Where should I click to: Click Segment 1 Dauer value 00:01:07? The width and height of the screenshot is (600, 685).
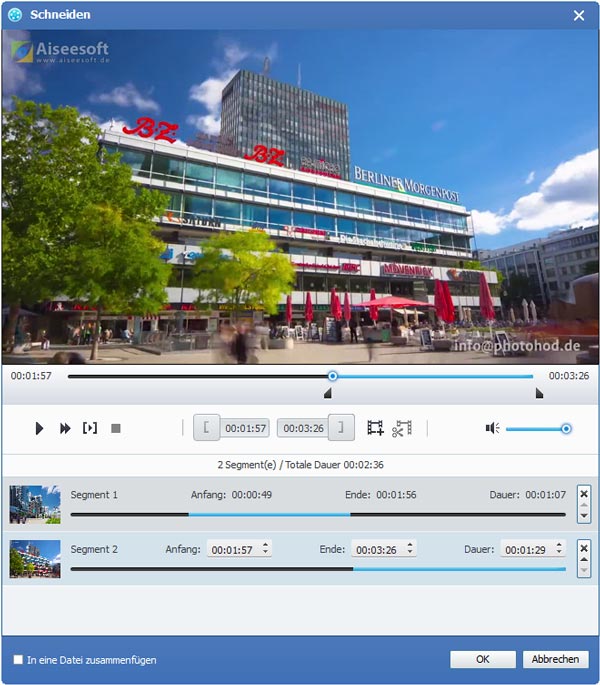point(545,495)
